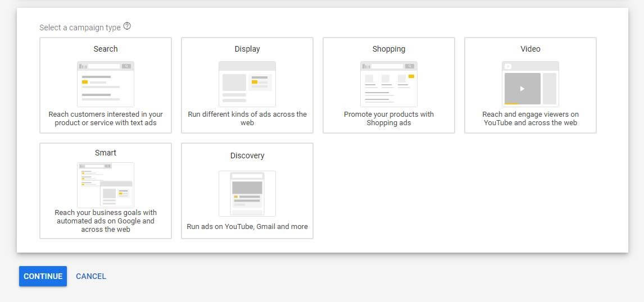
Task: Select the Smart campaign illustration
Action: point(106,185)
